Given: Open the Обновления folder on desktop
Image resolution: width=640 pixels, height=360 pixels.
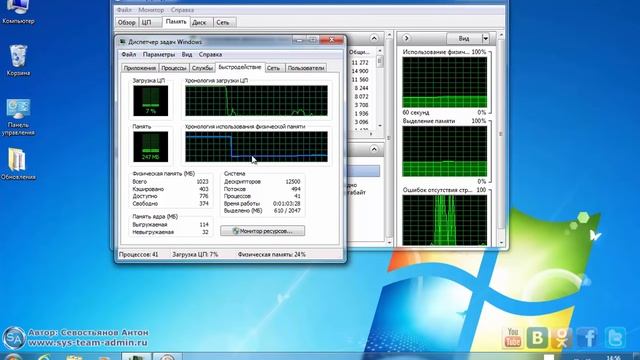Looking at the screenshot, I should click(18, 164).
